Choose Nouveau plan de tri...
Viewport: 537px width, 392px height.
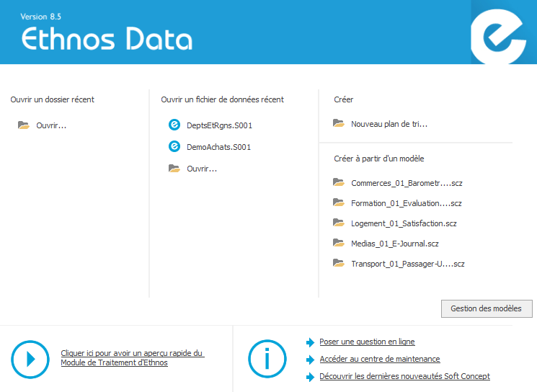click(389, 124)
